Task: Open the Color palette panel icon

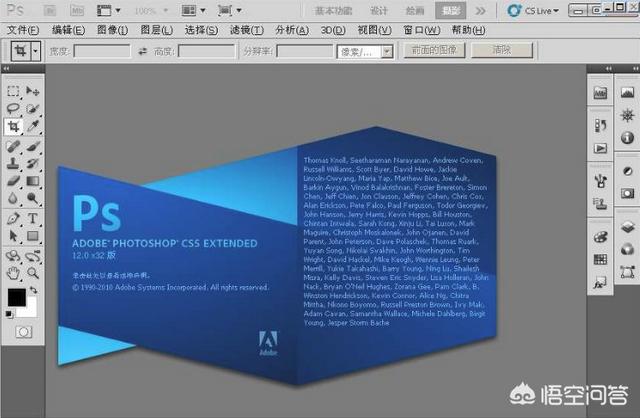Action: pos(600,237)
